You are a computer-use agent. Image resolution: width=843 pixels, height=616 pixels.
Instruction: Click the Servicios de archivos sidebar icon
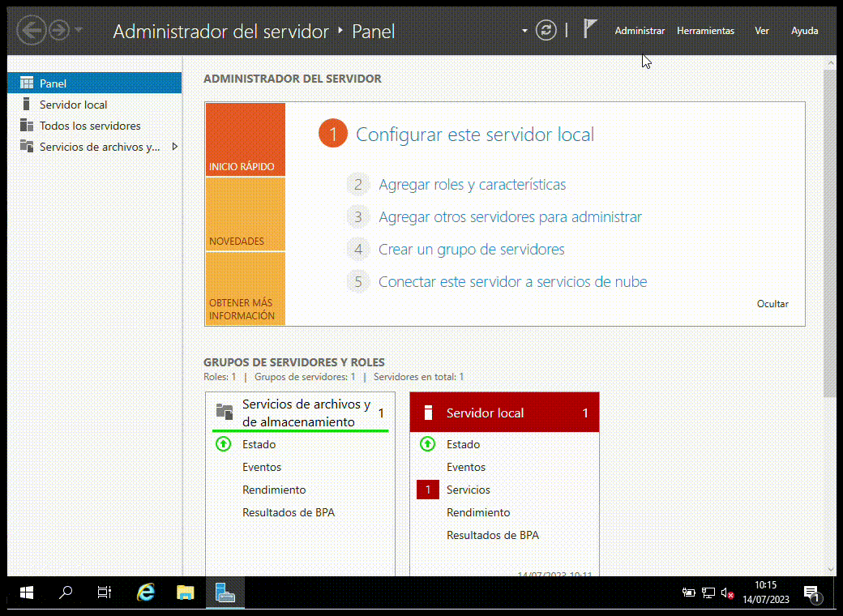(x=26, y=146)
